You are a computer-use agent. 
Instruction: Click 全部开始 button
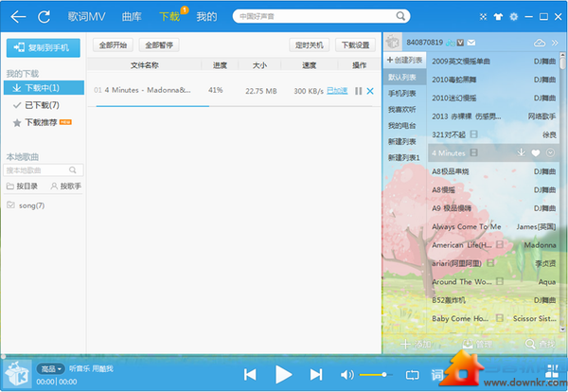click(x=113, y=45)
